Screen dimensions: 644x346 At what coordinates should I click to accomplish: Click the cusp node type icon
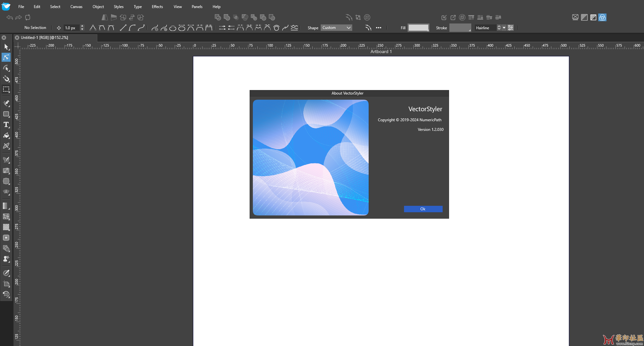point(93,28)
